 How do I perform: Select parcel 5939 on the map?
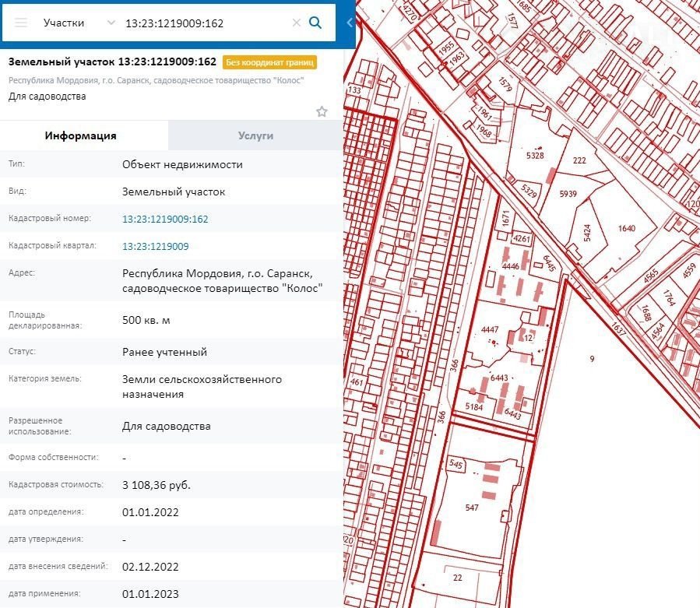click(x=568, y=194)
